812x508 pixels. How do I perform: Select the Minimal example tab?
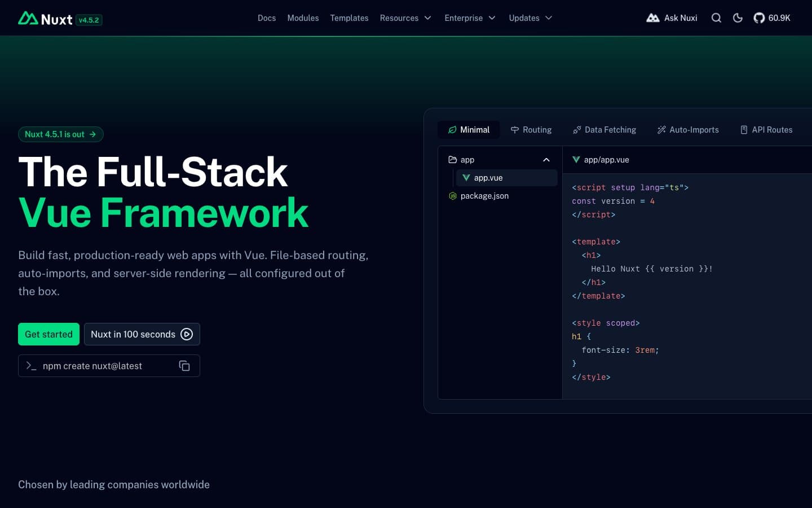click(x=469, y=130)
